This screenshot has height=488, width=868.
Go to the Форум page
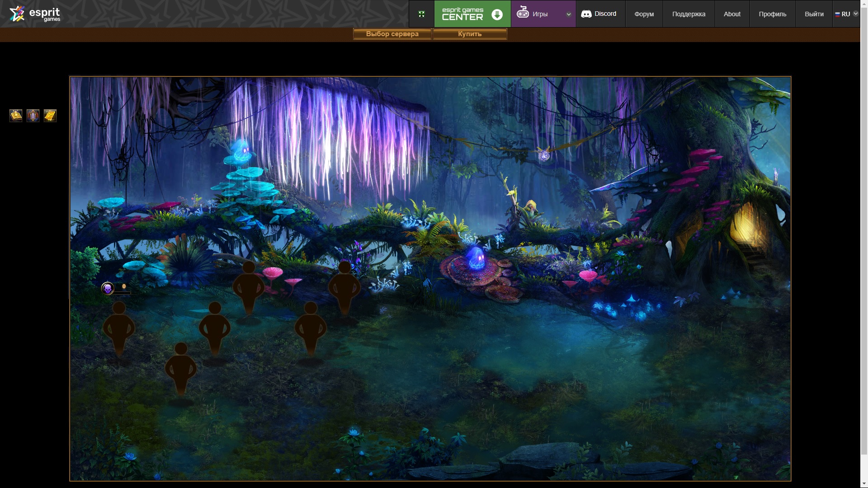644,14
